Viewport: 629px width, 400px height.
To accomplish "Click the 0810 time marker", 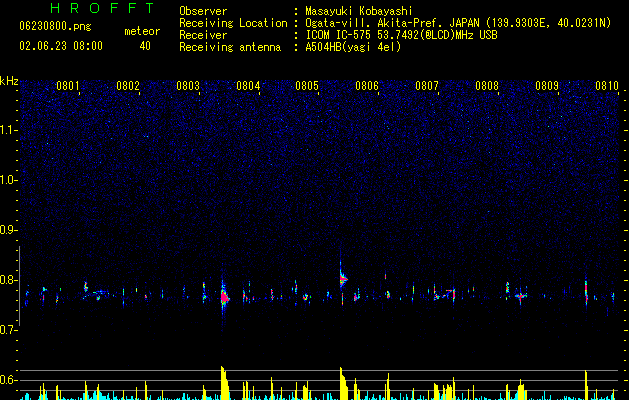I will point(607,86).
